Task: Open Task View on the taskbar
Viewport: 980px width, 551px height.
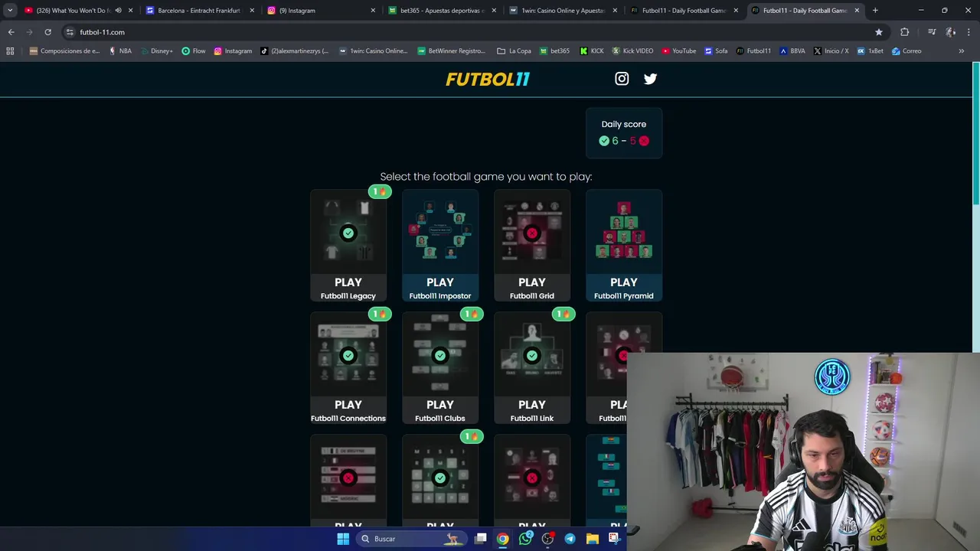Action: coord(480,539)
